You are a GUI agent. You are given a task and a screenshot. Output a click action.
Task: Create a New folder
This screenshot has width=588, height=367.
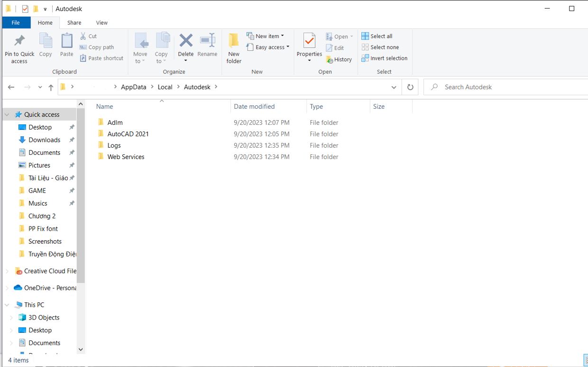tap(234, 48)
